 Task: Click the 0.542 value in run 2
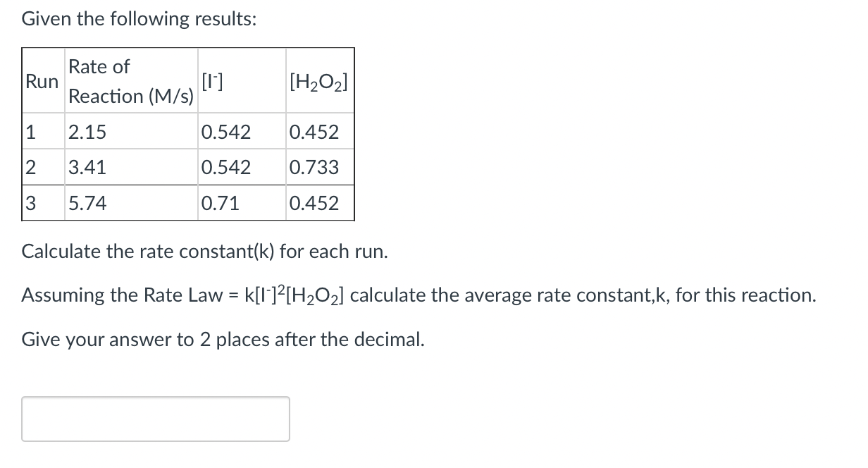point(225,168)
